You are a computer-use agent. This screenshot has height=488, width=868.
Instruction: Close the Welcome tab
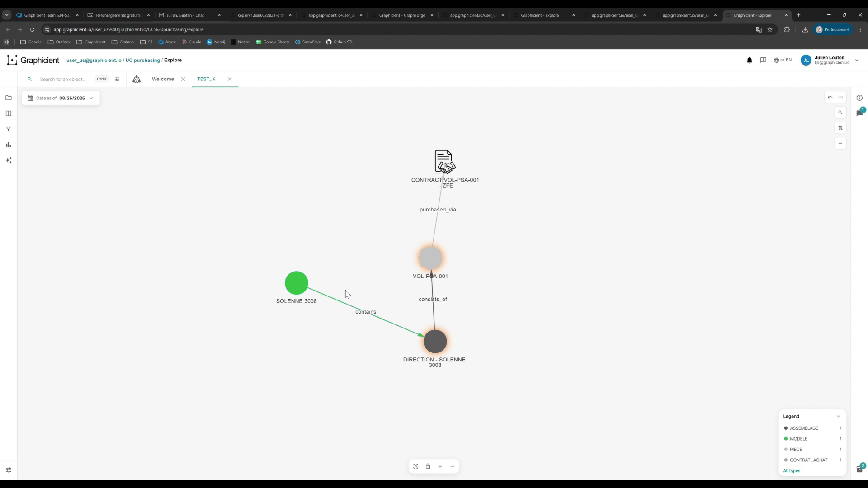[x=183, y=79]
